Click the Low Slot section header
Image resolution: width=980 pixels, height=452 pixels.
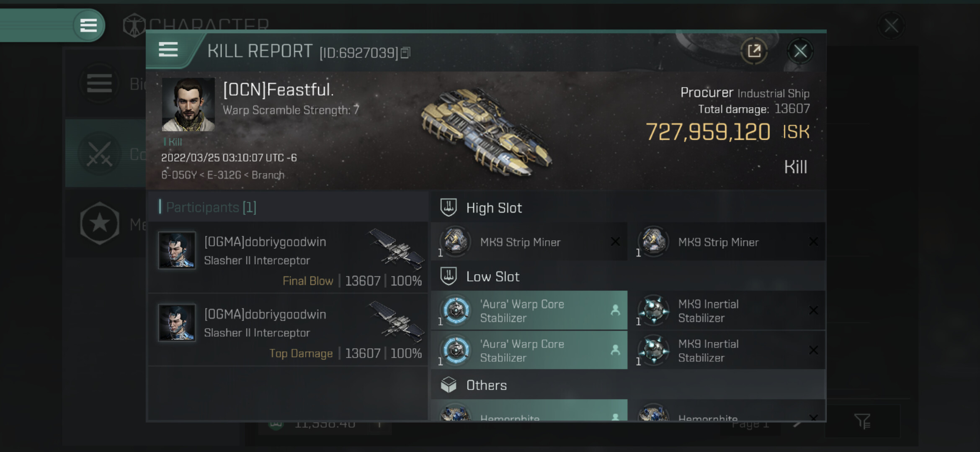pyautogui.click(x=493, y=277)
